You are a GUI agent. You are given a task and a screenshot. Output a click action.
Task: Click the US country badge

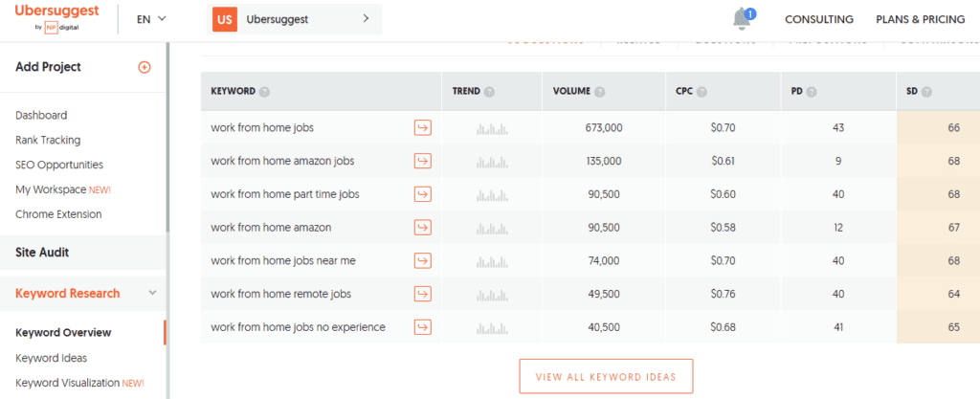point(225,19)
